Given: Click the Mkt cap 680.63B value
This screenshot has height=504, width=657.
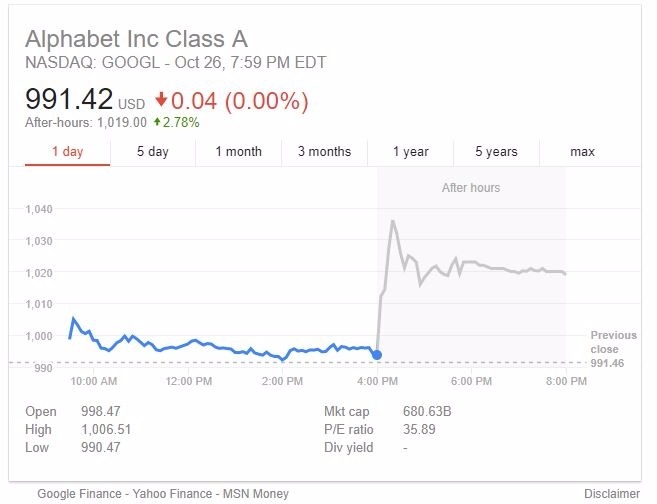Looking at the screenshot, I should [430, 411].
